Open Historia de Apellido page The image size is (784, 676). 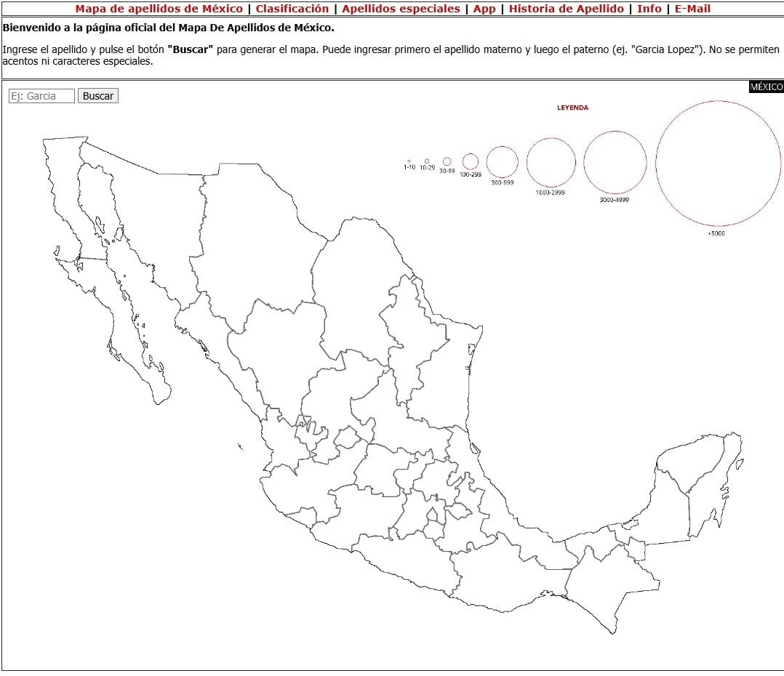click(x=566, y=9)
